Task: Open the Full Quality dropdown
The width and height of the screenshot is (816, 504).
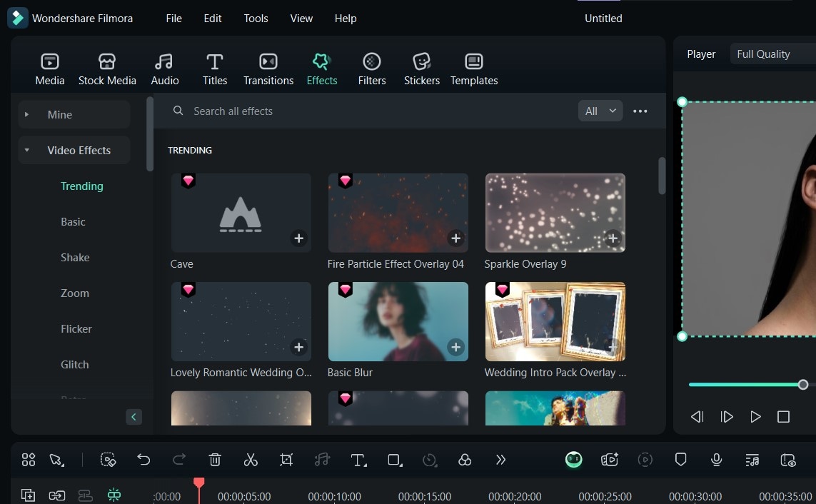Action: click(772, 54)
